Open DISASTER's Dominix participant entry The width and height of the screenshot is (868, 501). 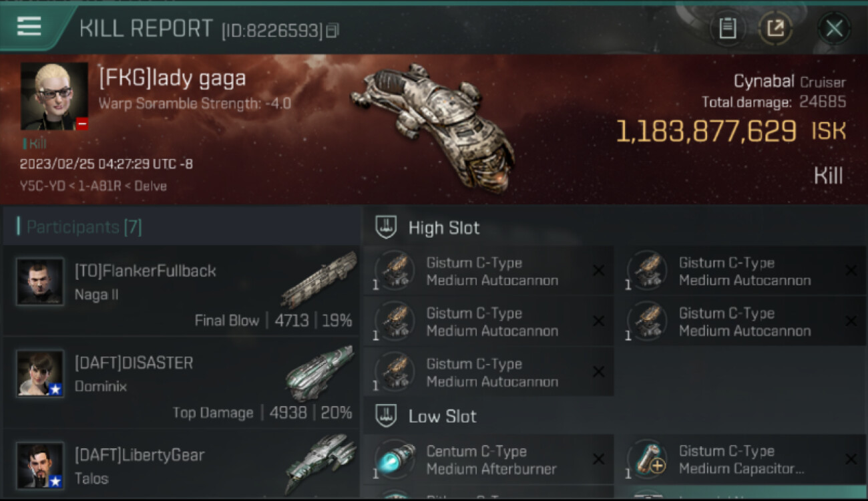[182, 383]
